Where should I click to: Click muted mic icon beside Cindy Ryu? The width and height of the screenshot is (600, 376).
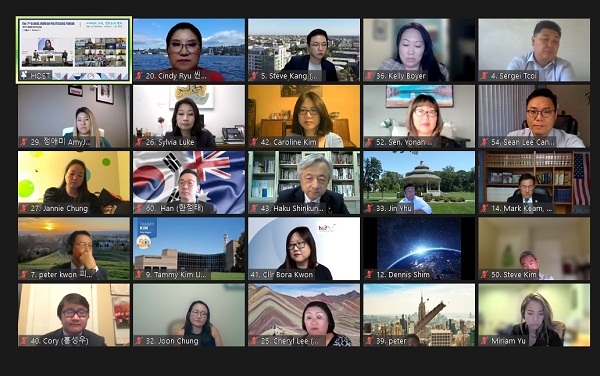click(139, 76)
